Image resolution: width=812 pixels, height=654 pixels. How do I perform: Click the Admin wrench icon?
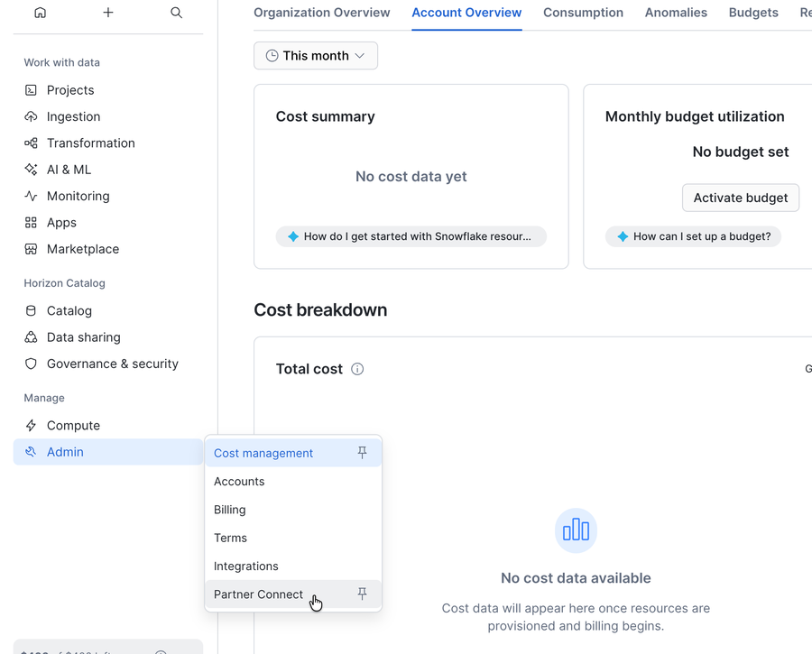click(x=31, y=452)
